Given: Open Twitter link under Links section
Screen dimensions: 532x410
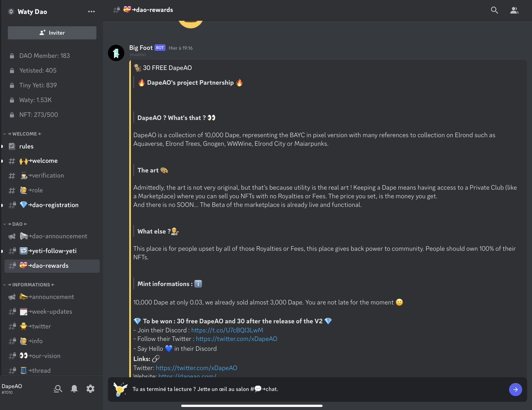Looking at the screenshot, I should coord(196,368).
